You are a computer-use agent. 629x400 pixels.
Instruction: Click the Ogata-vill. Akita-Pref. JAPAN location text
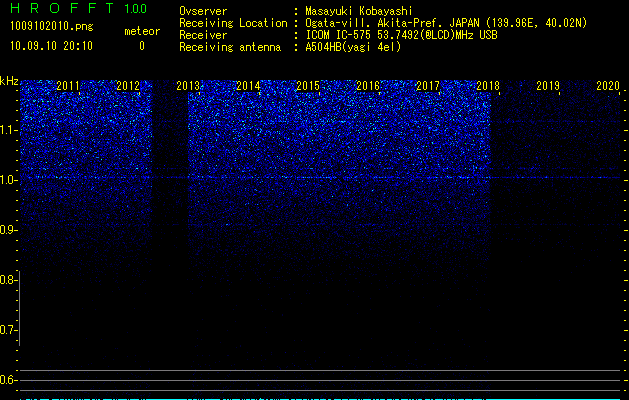[x=446, y=23]
